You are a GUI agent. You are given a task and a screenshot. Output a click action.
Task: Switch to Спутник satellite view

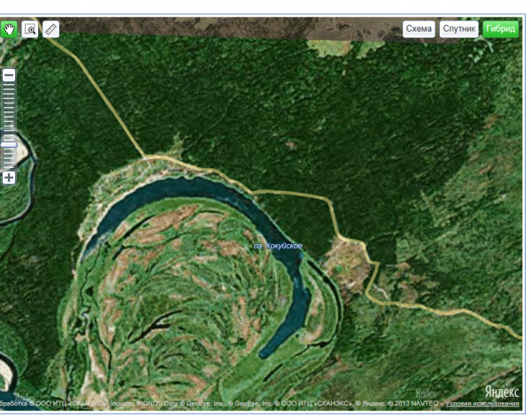(459, 28)
